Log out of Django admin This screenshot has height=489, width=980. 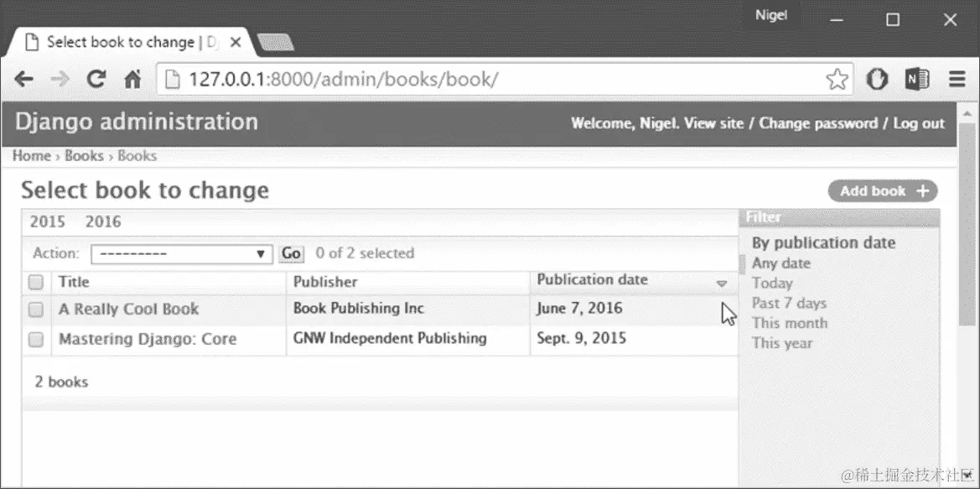[919, 123]
